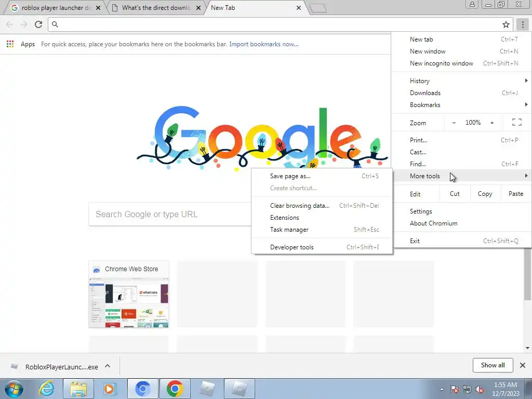Bookmark page with the star icon
This screenshot has width=532, height=399.
click(x=506, y=24)
